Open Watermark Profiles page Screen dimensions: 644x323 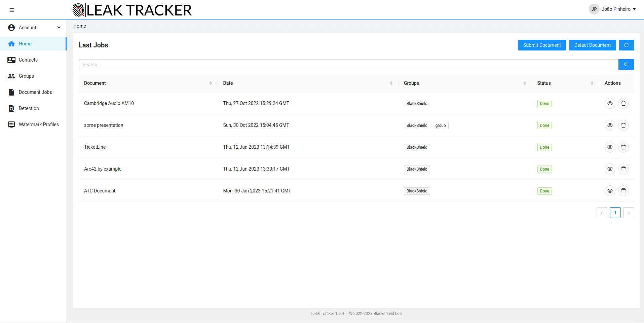[33, 124]
